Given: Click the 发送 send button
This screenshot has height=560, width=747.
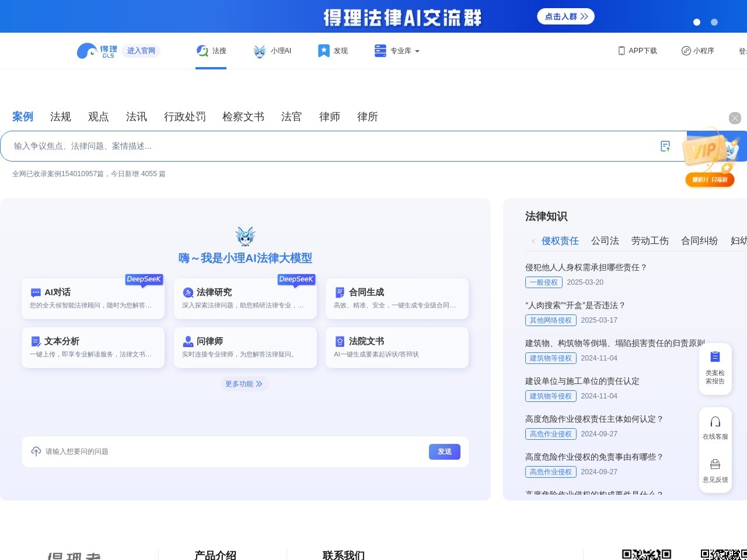Looking at the screenshot, I should (x=445, y=452).
